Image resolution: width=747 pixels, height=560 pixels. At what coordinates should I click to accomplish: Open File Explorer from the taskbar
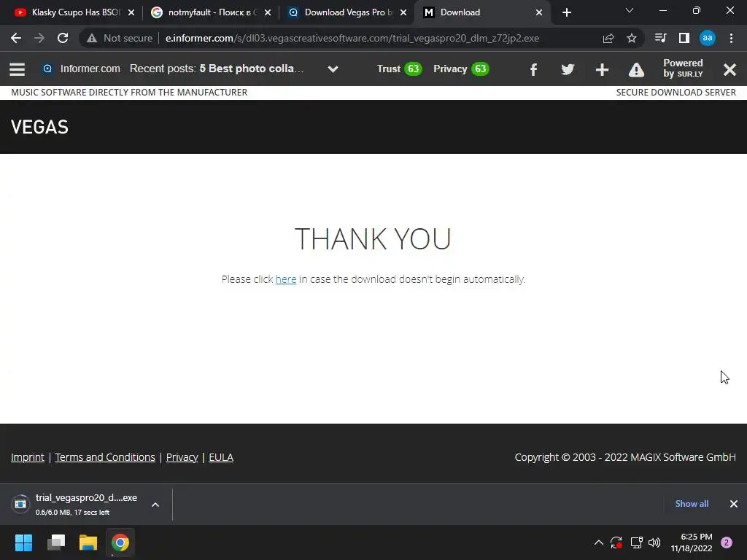(x=88, y=542)
